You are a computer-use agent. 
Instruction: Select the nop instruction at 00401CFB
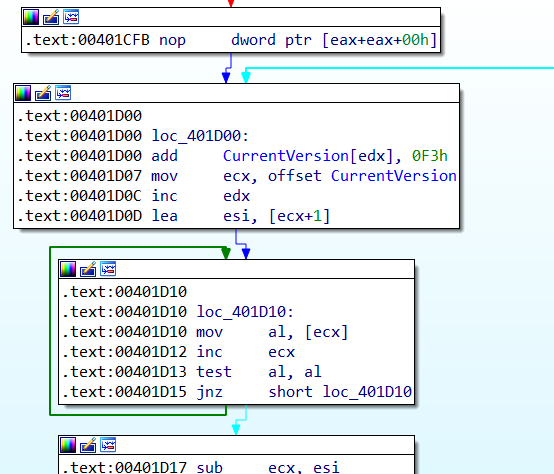point(172,40)
